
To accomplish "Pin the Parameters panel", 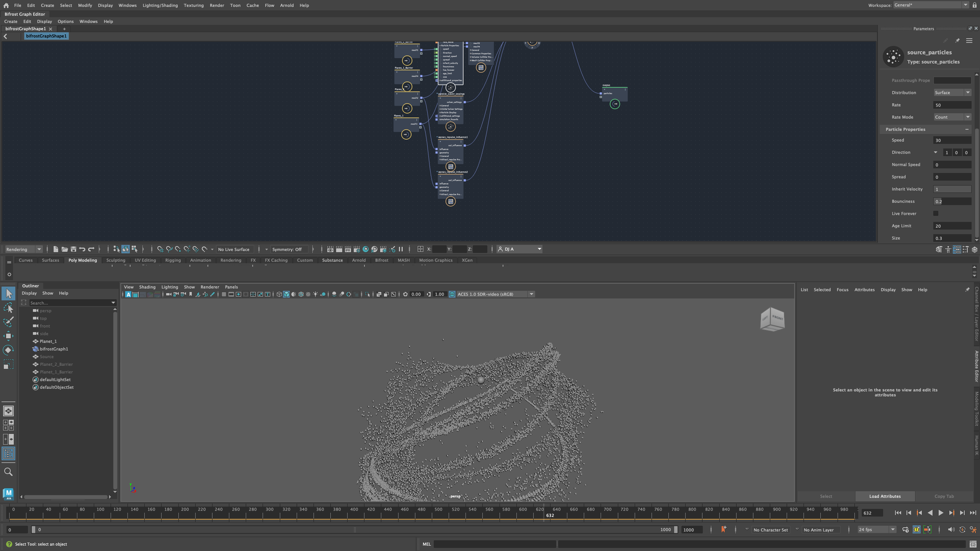I will tap(957, 40).
